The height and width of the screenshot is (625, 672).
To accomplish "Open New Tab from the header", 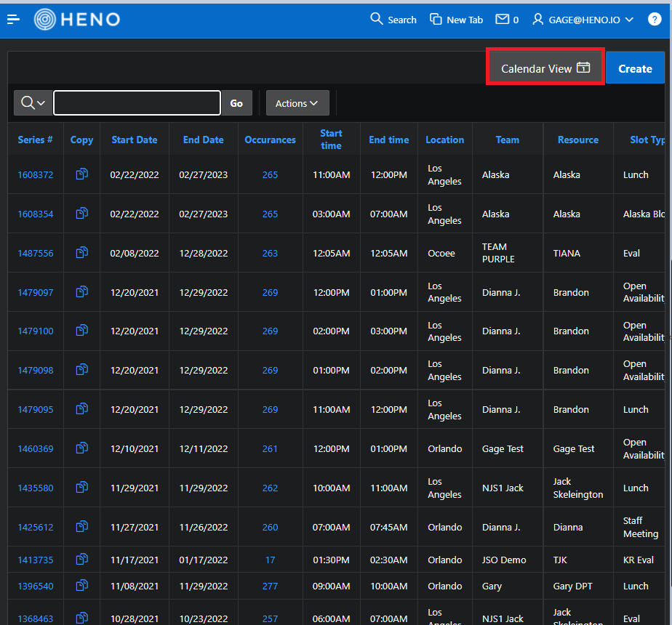I will pos(456,20).
